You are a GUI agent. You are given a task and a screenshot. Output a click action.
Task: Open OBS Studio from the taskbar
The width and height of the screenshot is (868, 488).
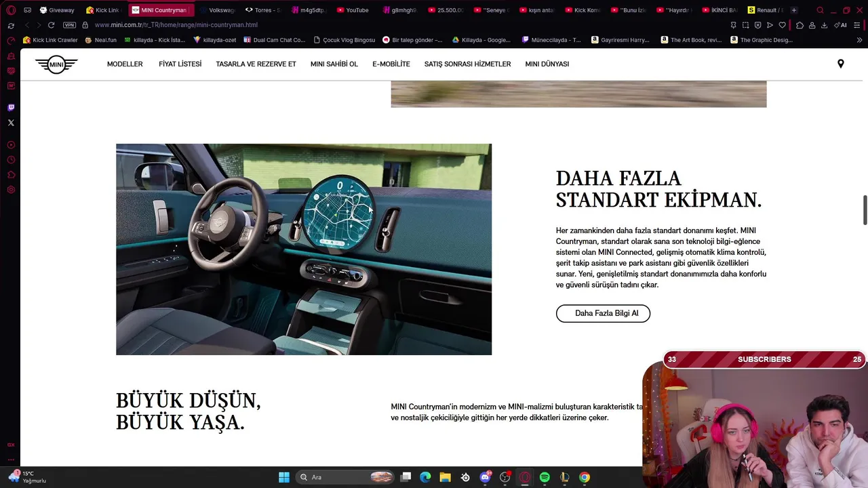(505, 477)
